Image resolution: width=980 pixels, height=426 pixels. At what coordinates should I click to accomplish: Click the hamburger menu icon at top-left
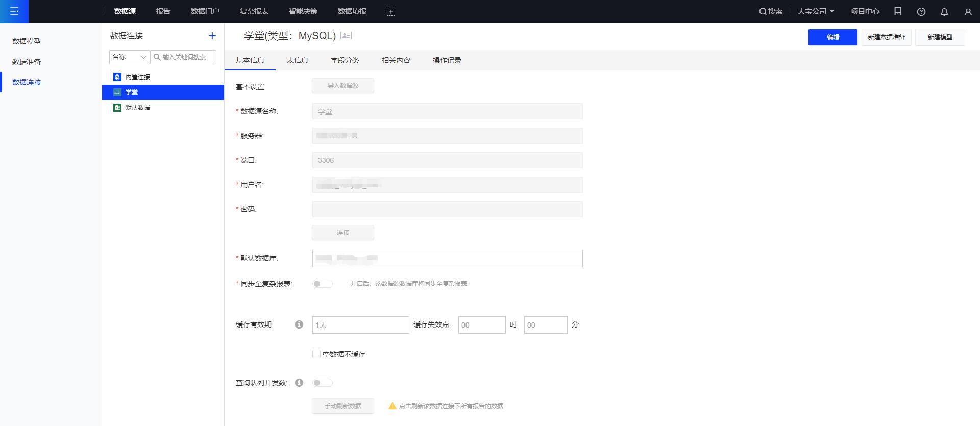[x=14, y=11]
